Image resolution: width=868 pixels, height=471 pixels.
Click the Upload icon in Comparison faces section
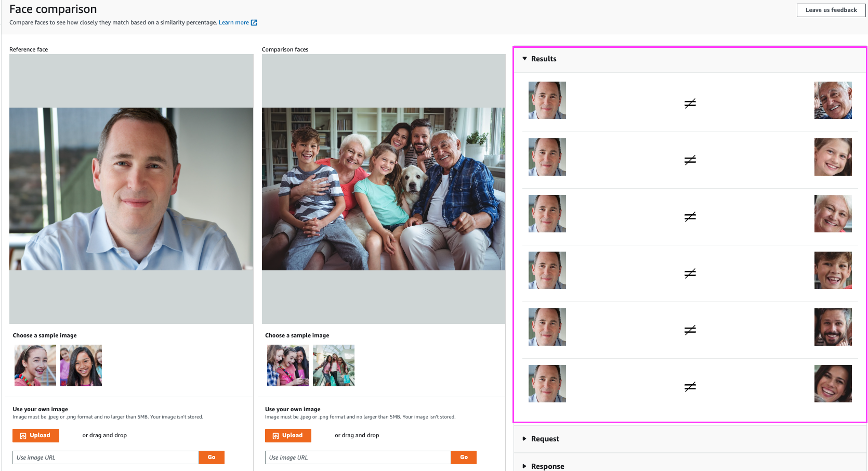pos(274,435)
